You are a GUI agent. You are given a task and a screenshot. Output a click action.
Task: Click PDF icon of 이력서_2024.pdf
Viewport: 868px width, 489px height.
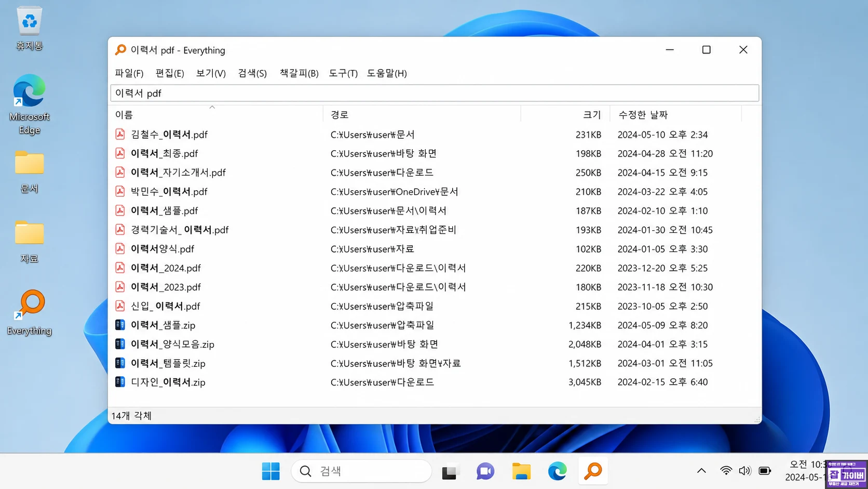point(120,268)
